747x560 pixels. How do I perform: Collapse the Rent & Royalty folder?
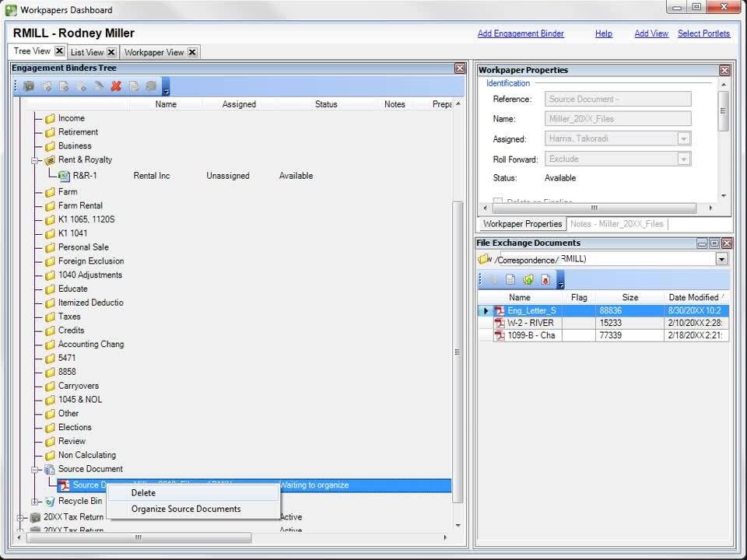(x=35, y=160)
